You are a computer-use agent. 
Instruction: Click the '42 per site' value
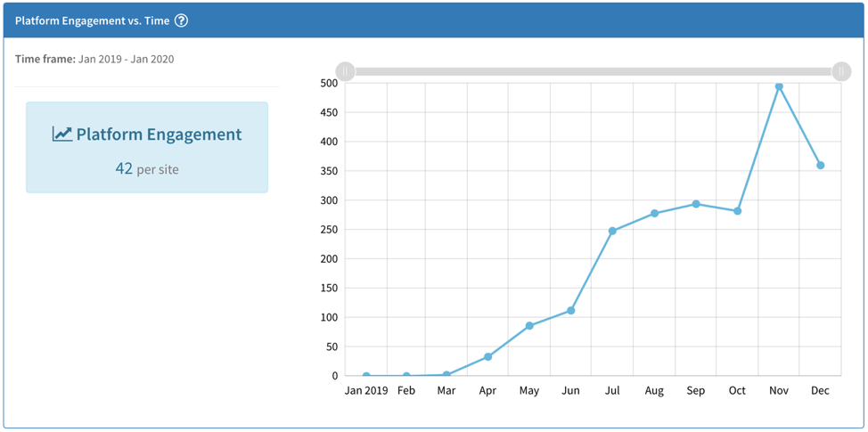pos(147,168)
